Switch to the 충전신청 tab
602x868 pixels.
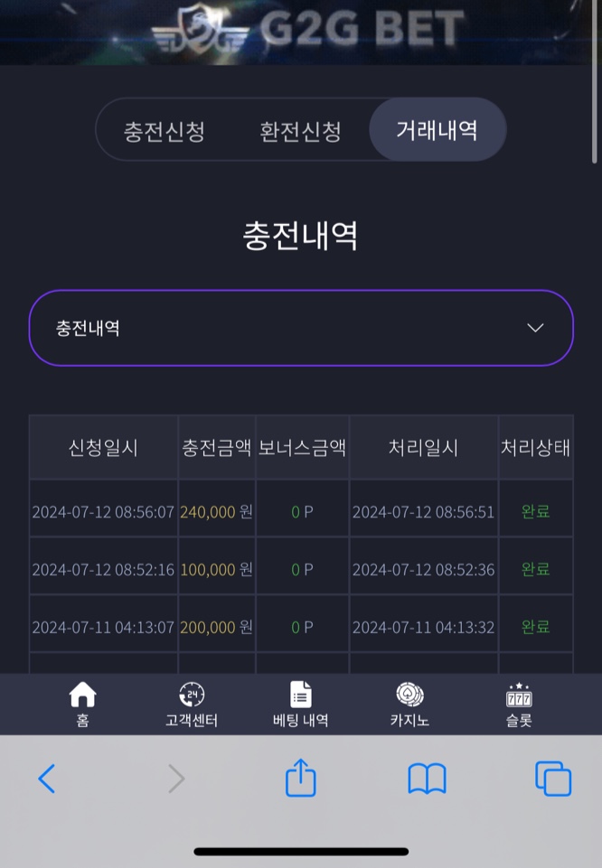click(164, 131)
